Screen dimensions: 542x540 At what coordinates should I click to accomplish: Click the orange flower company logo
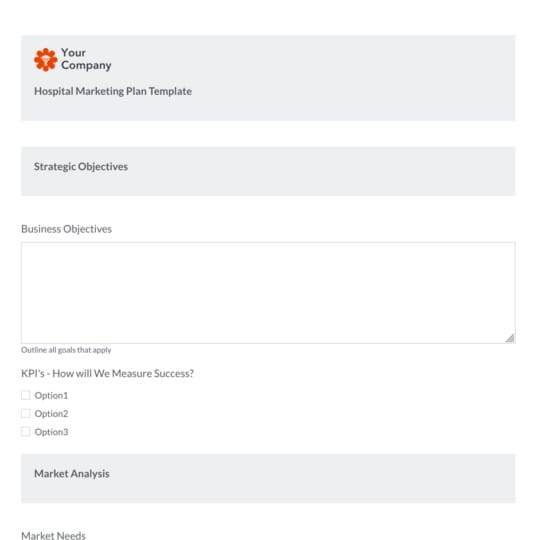coord(46,60)
